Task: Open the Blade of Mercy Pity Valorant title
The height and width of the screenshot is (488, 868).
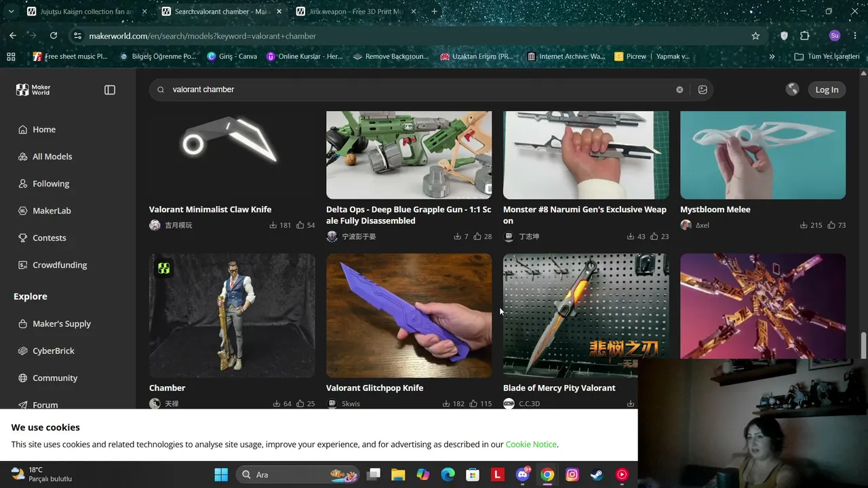Action: pos(559,388)
